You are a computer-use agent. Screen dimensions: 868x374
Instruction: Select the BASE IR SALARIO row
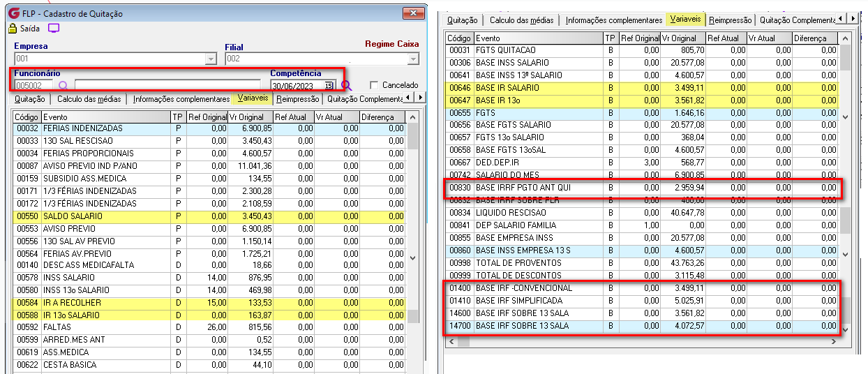coord(642,88)
